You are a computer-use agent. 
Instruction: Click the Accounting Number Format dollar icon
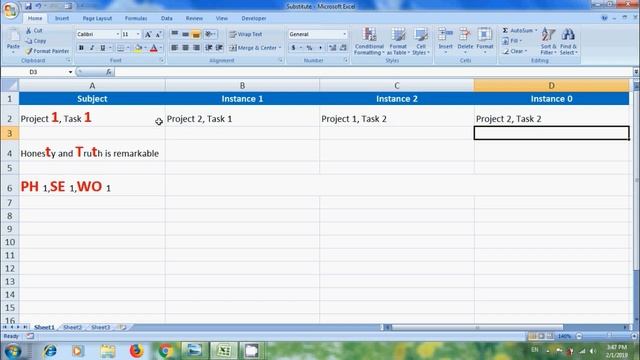point(293,48)
